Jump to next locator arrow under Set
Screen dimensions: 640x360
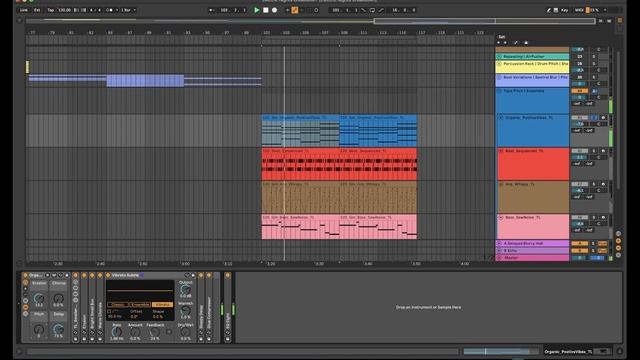click(505, 42)
